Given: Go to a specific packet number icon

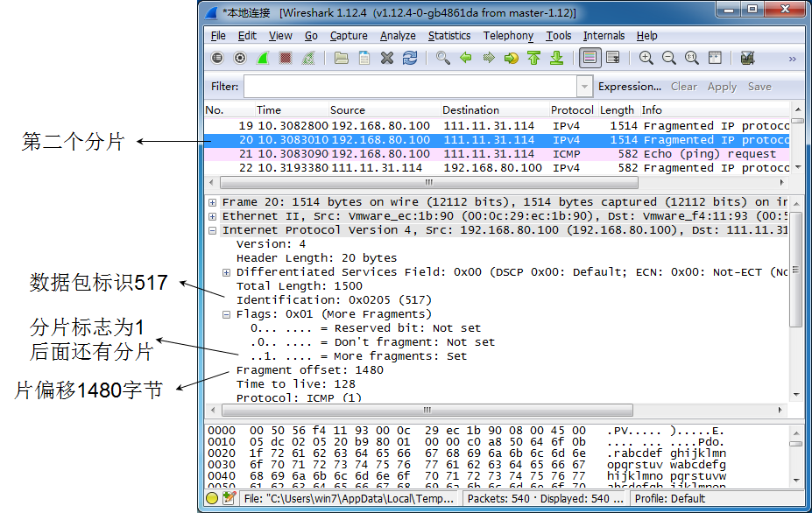Looking at the screenshot, I should [512, 58].
